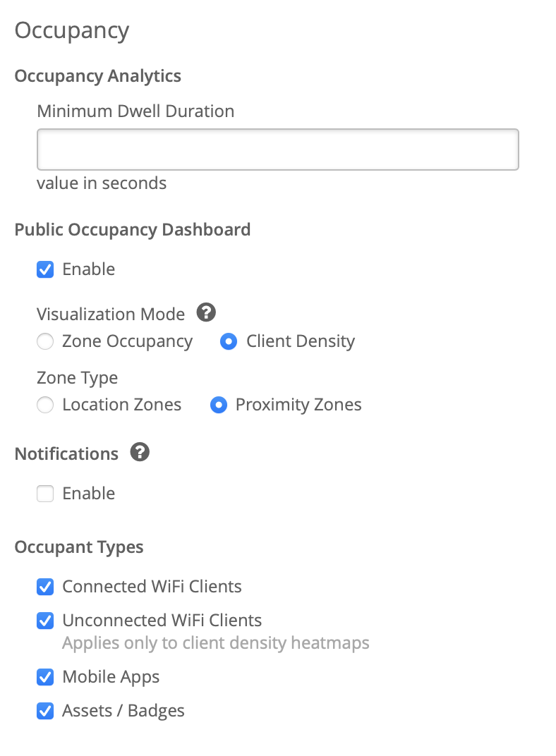
Task: Select the Zone Occupancy visualization mode
Action: click(x=45, y=342)
